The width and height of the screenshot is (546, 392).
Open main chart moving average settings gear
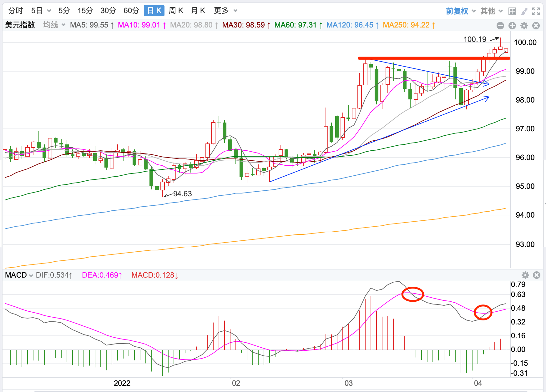tap(524, 26)
